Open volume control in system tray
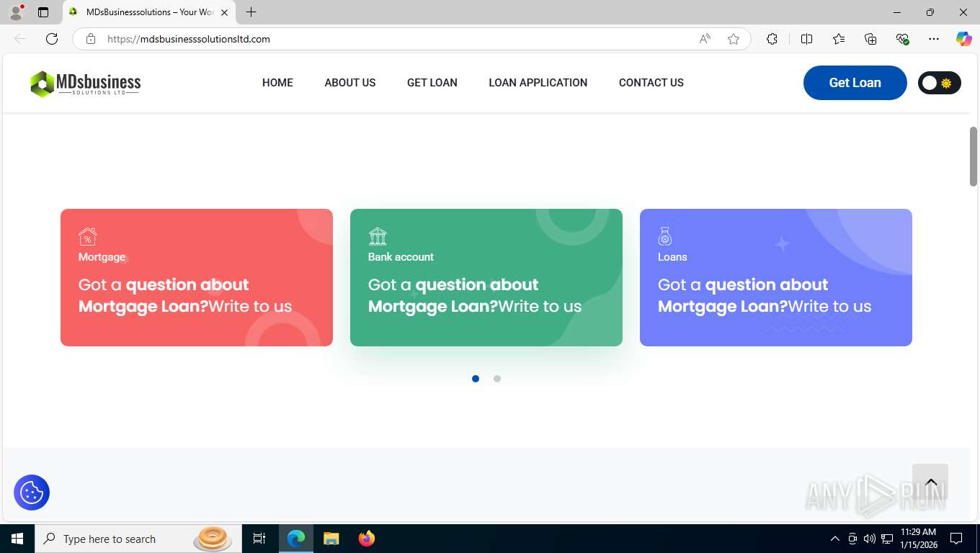Screen dimensions: 980x553 [869, 539]
